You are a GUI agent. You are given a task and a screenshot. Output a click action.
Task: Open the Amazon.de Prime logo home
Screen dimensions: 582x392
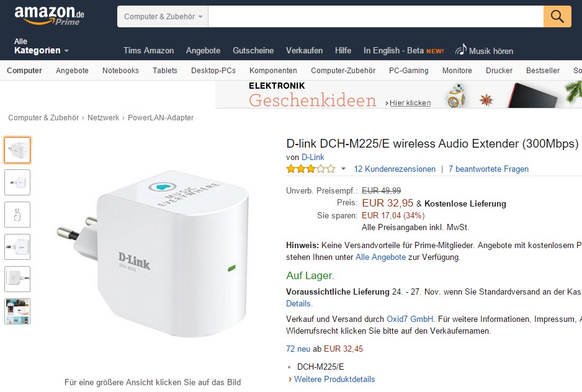click(50, 16)
